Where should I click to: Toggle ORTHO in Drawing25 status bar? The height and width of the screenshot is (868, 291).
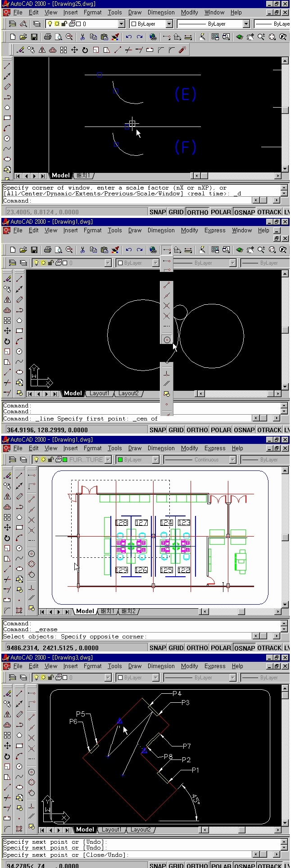pyautogui.click(x=197, y=212)
